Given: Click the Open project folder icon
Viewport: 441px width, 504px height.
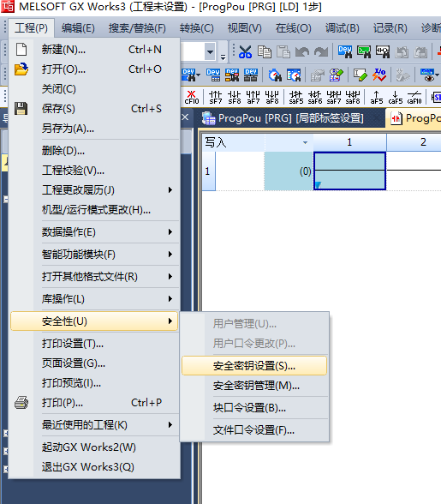Looking at the screenshot, I should 21,69.
